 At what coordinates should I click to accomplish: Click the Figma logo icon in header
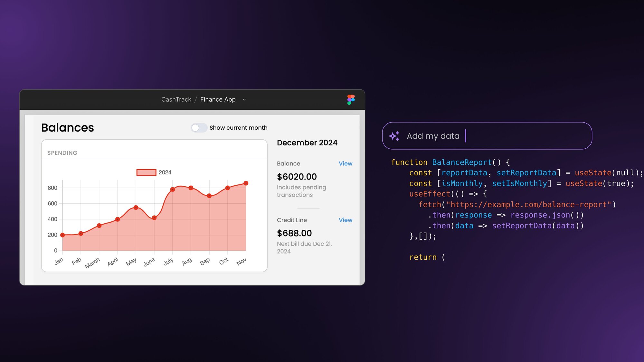(351, 99)
